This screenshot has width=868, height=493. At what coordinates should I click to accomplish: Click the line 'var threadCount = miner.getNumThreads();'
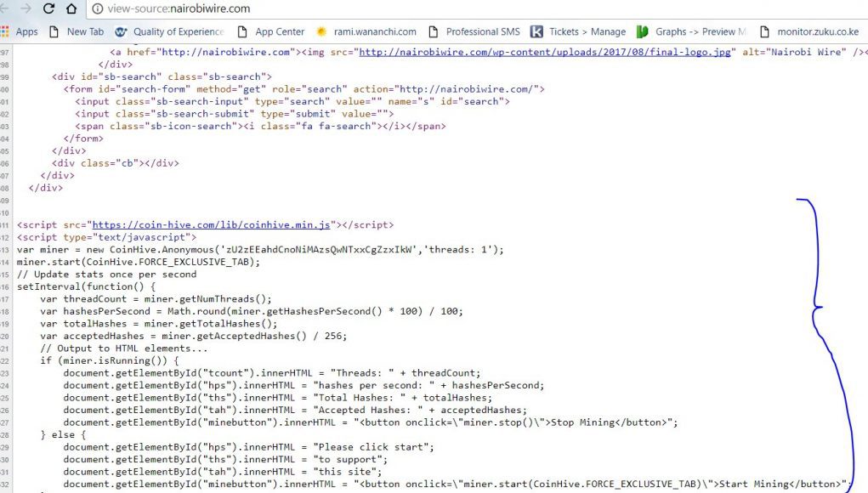pos(156,299)
